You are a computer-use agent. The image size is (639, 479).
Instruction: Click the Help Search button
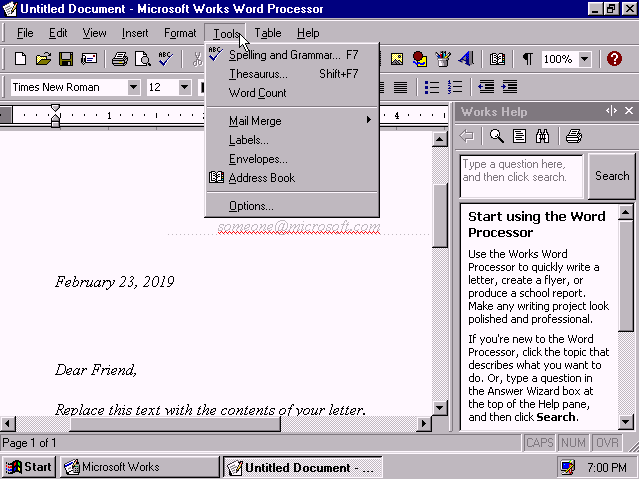(x=612, y=176)
